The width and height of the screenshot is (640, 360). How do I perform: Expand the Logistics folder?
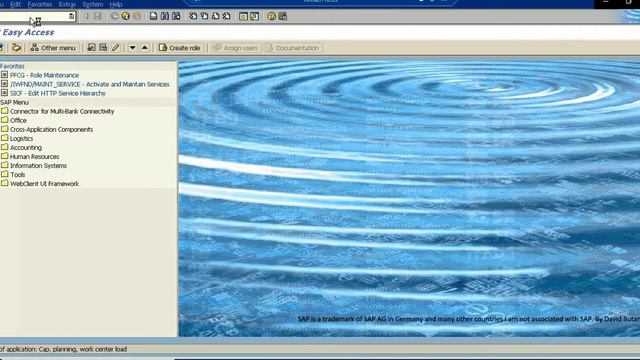tap(21, 138)
